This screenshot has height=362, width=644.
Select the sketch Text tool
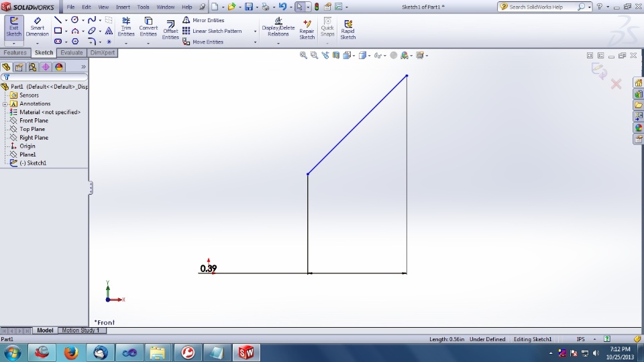coord(109,31)
